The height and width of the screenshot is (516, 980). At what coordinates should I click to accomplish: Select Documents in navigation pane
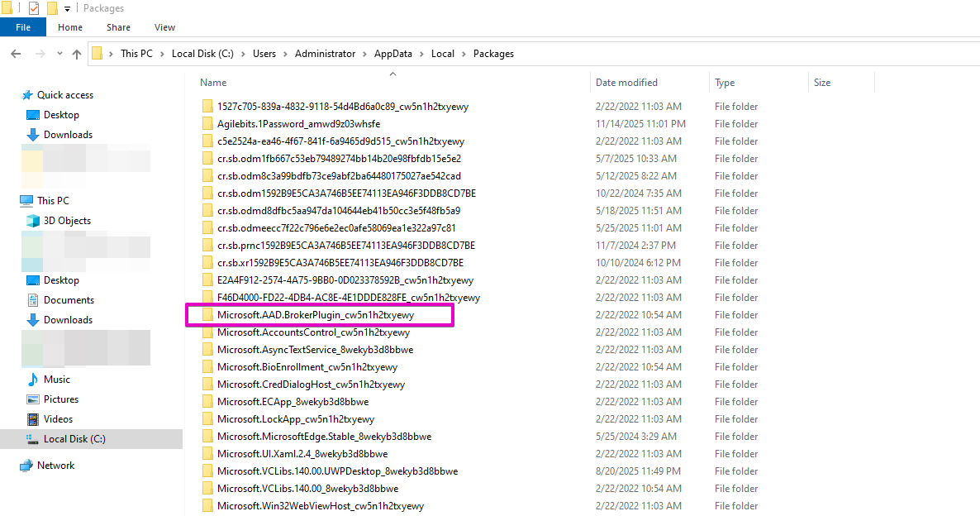click(x=69, y=300)
